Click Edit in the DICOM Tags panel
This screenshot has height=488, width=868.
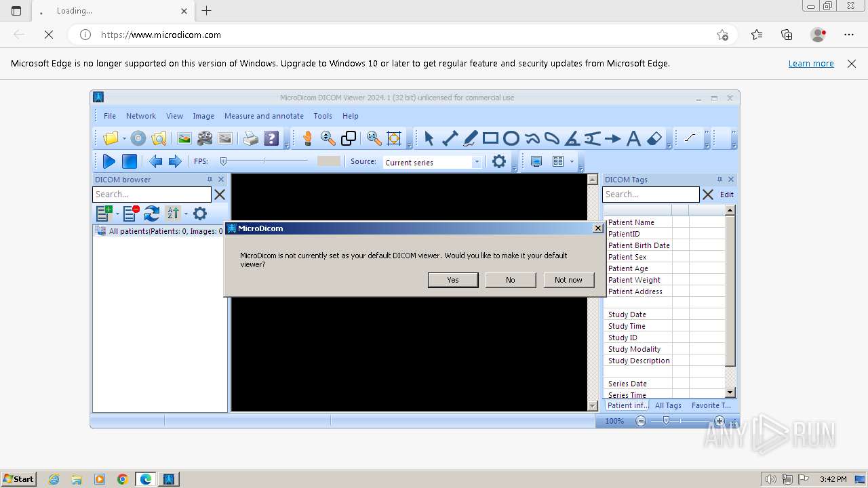[727, 195]
